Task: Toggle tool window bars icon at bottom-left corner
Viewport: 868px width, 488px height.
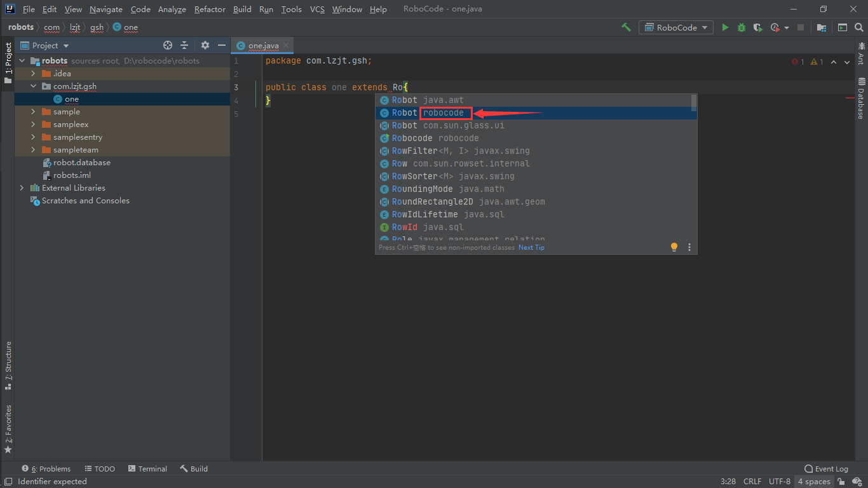Action: (x=8, y=481)
